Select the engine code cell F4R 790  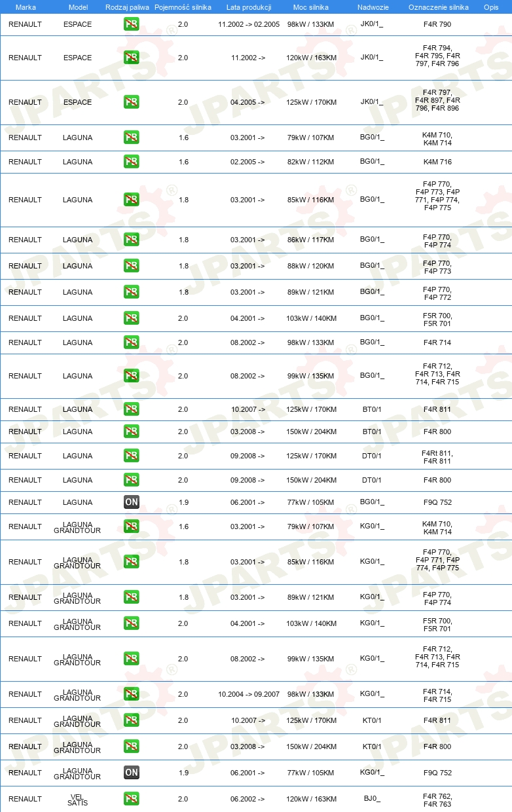(437, 24)
